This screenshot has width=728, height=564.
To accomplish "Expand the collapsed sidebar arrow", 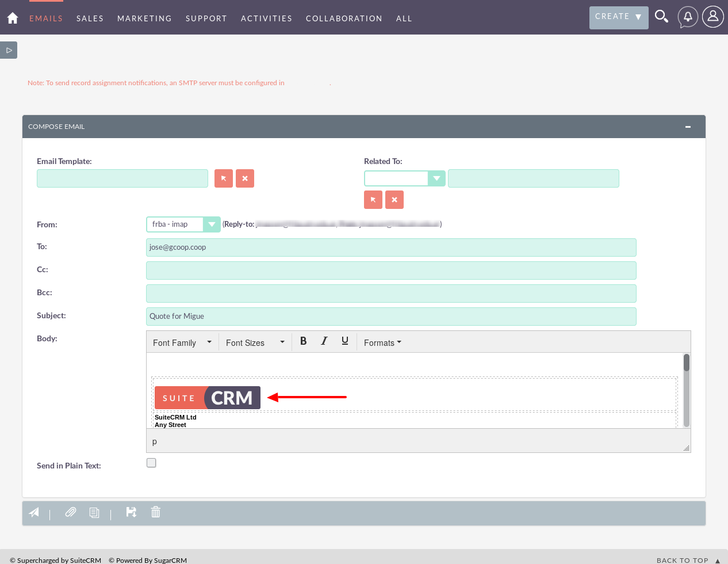I will coord(9,50).
